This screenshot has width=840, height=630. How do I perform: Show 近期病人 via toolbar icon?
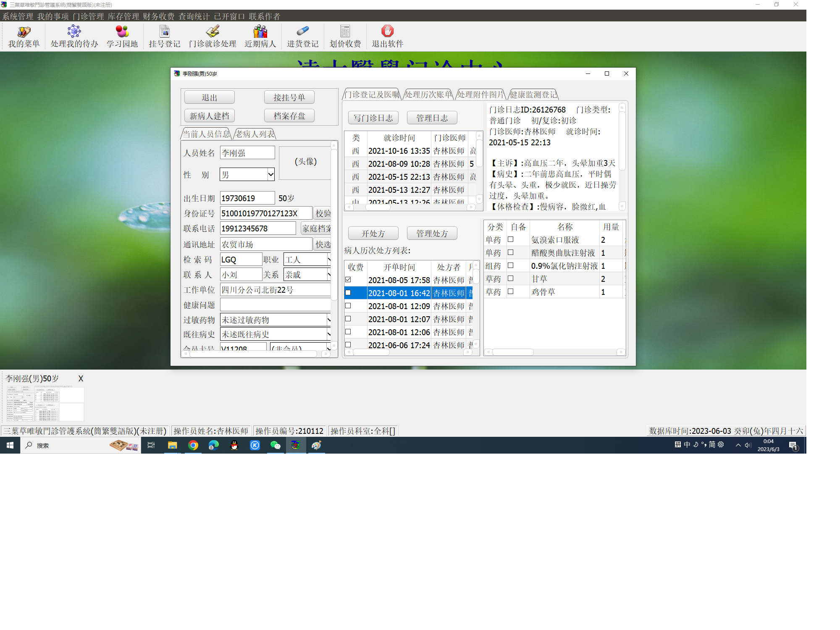260,37
